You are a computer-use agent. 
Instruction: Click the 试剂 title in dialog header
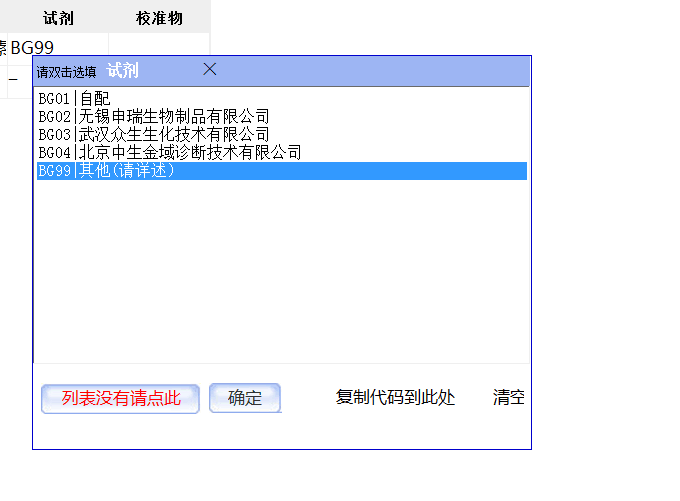[x=122, y=71]
